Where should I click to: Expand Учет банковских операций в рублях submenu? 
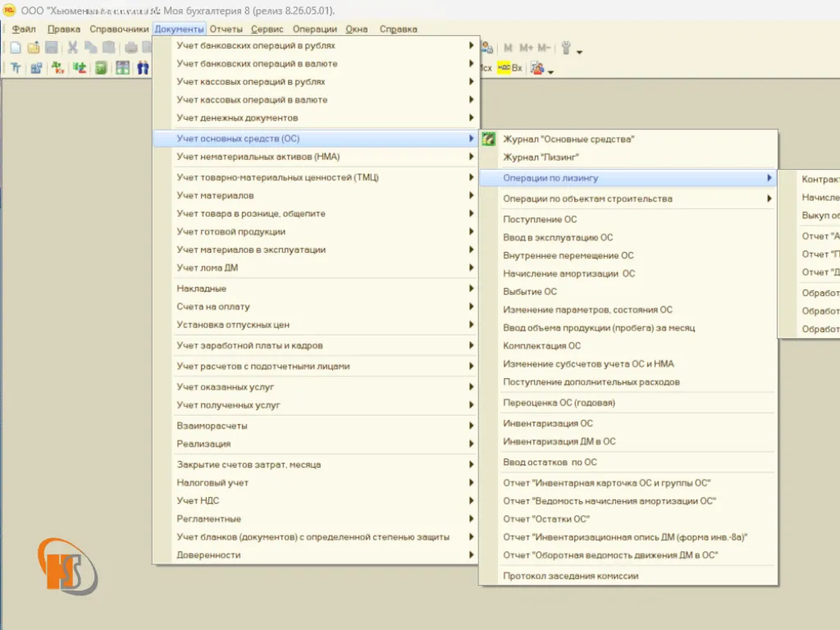316,46
